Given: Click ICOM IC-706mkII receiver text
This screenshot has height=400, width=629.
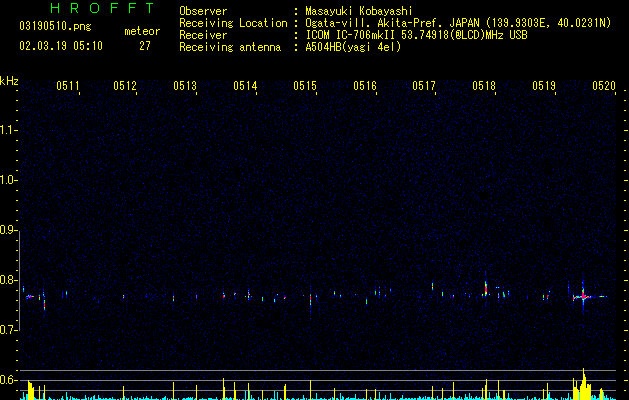Looking at the screenshot, I should [416, 35].
